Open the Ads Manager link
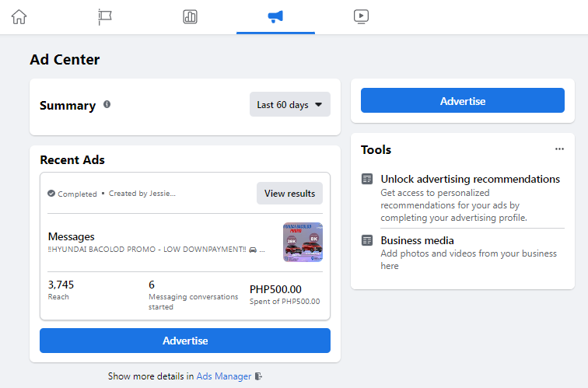The image size is (588, 388). click(224, 376)
